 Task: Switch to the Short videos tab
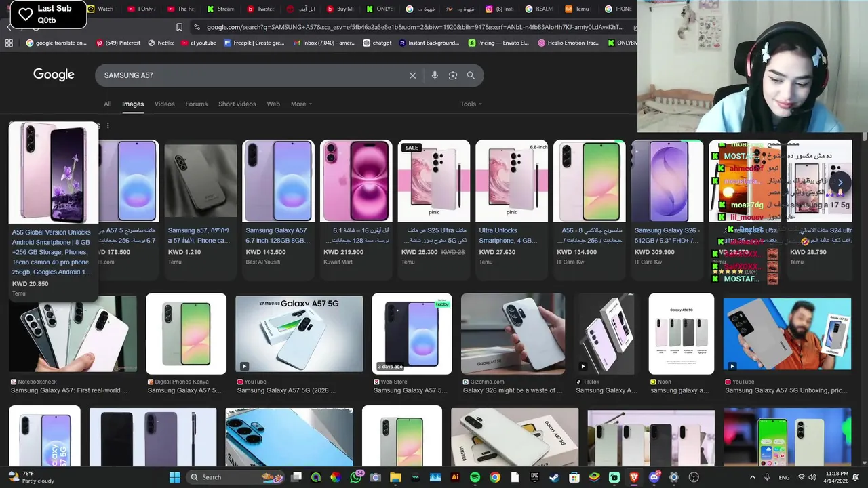tap(237, 104)
